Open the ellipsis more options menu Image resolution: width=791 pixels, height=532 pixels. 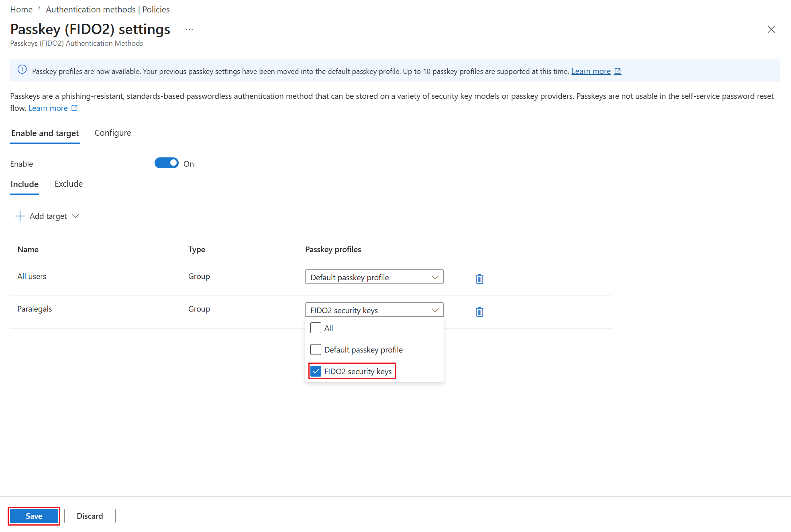(190, 29)
